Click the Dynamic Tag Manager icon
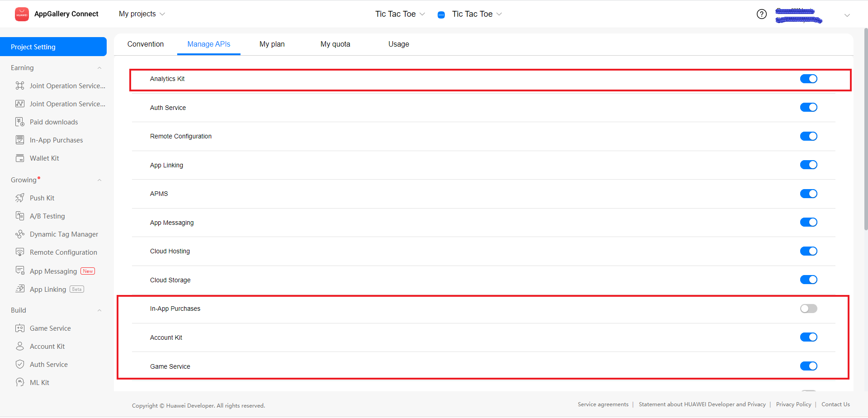This screenshot has height=418, width=868. (20, 234)
